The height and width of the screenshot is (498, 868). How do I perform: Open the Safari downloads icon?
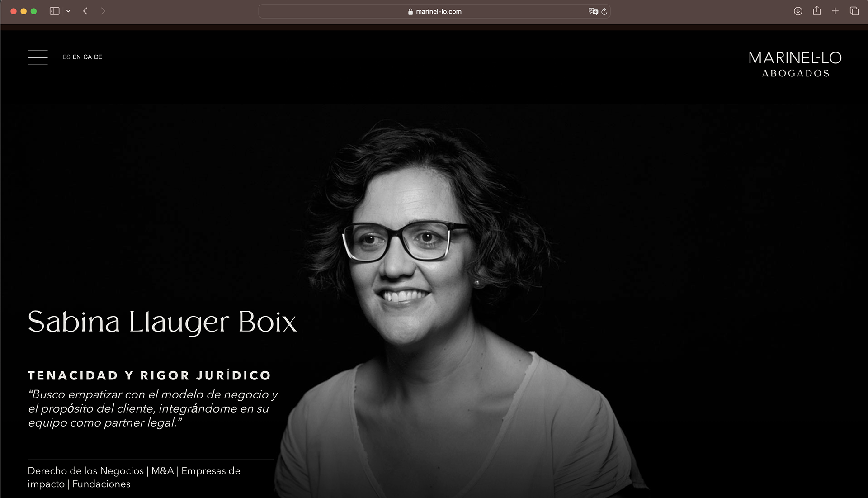798,11
